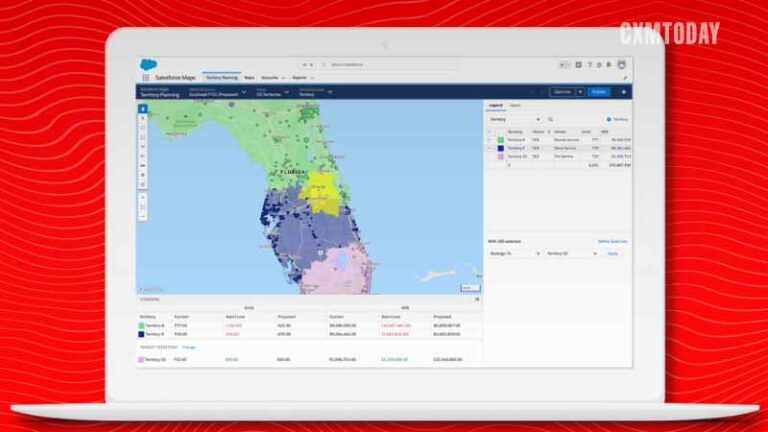Switch to the Territory Planning tab
This screenshot has width=768, height=432.
[x=221, y=78]
